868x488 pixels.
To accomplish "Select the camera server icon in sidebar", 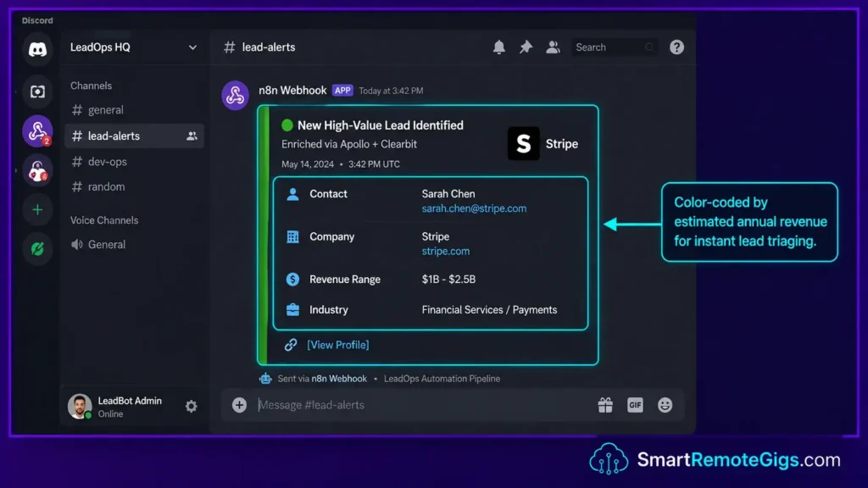I will click(x=37, y=91).
